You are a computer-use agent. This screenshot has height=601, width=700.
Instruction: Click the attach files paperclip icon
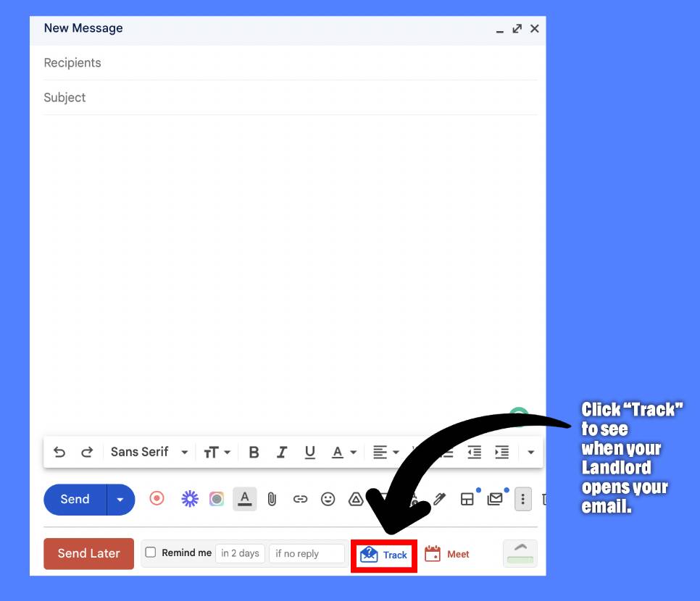(x=272, y=499)
